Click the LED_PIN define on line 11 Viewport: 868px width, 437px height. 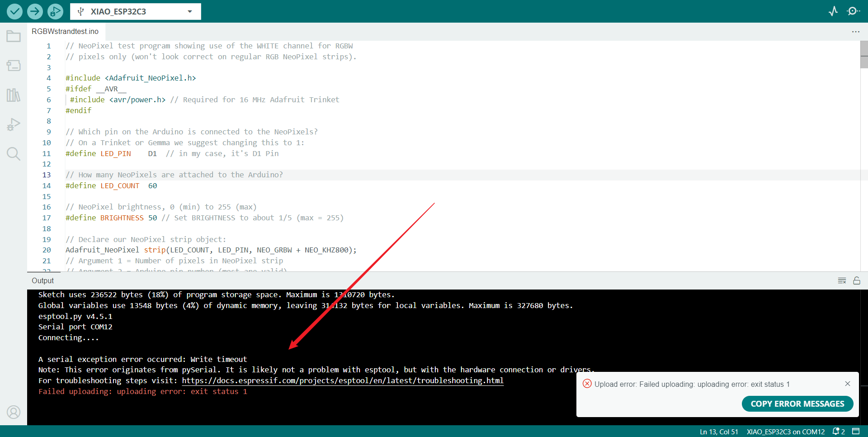(x=111, y=153)
